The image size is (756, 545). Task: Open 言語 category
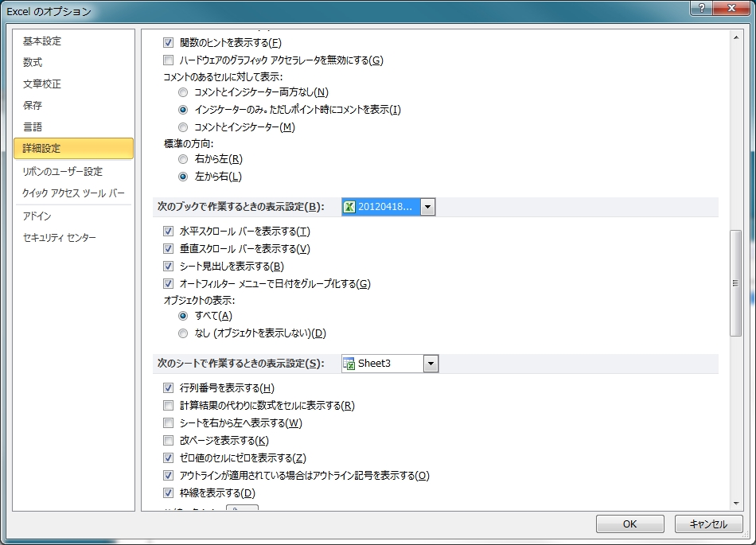[x=74, y=127]
